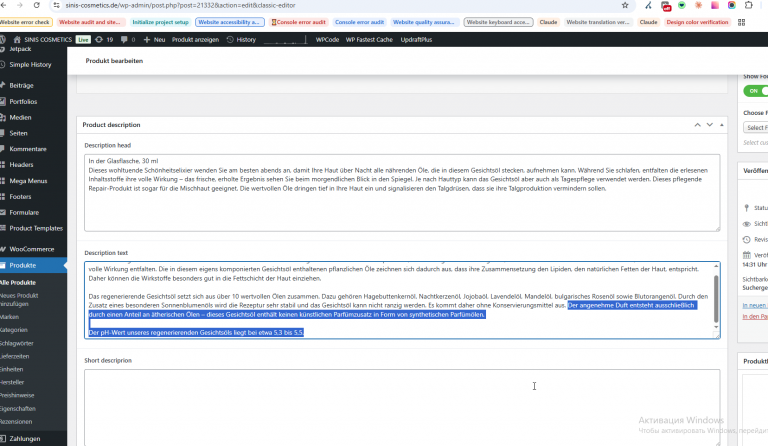Click the rainbow ring camera extension icon
Viewport: 768px width, 446px height.
pyautogui.click(x=732, y=5)
